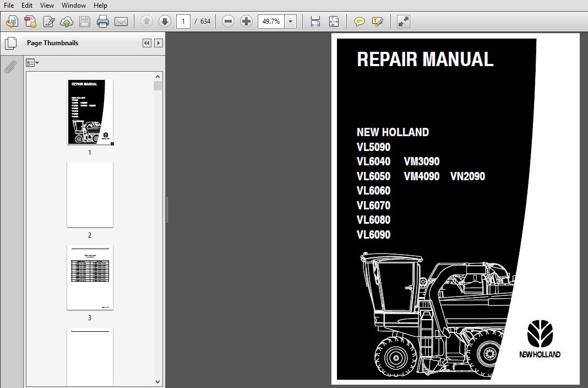Click the VN2090 model text

467,176
